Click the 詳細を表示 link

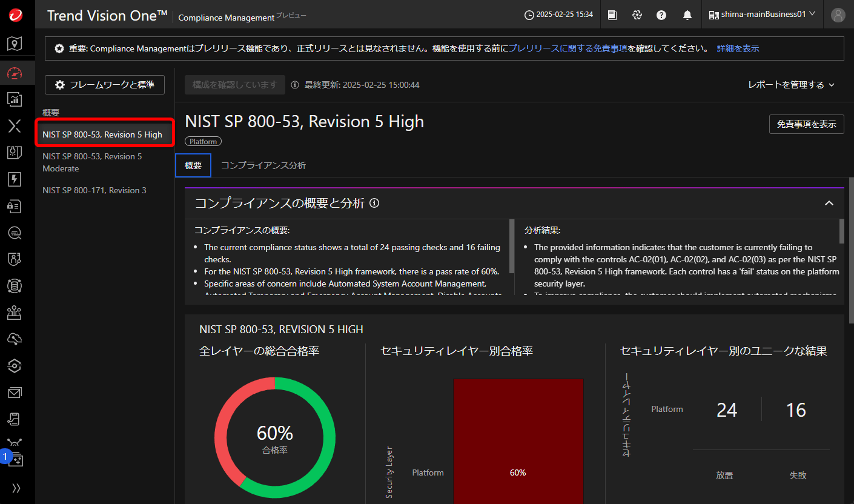[738, 48]
